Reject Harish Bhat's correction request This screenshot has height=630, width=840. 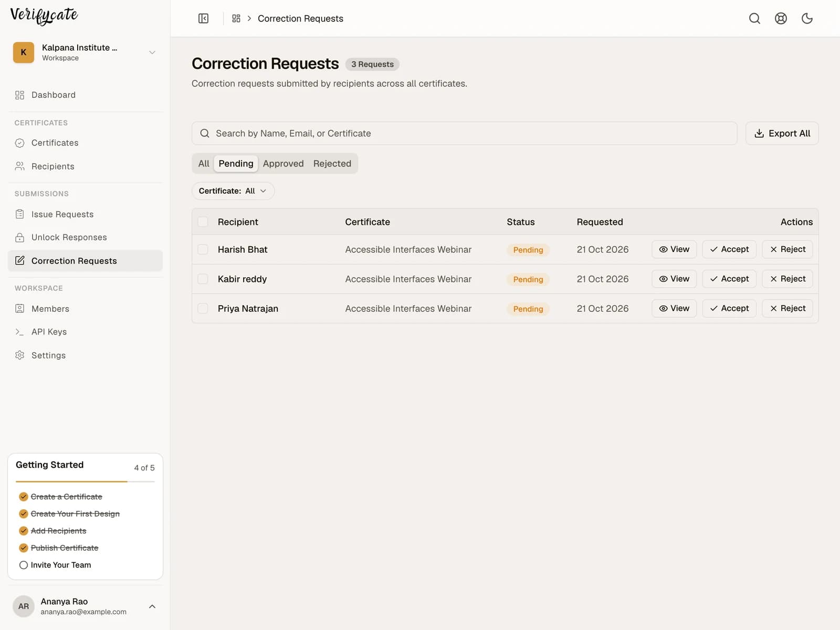click(787, 249)
